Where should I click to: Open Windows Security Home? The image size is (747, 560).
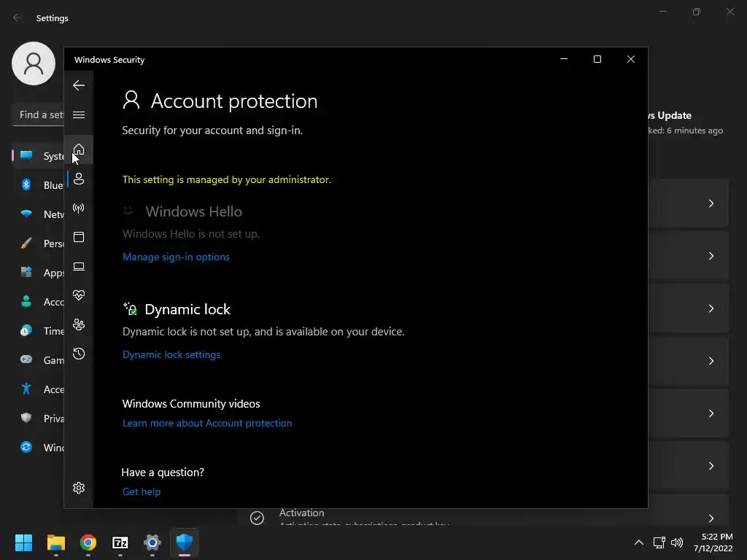click(x=79, y=149)
